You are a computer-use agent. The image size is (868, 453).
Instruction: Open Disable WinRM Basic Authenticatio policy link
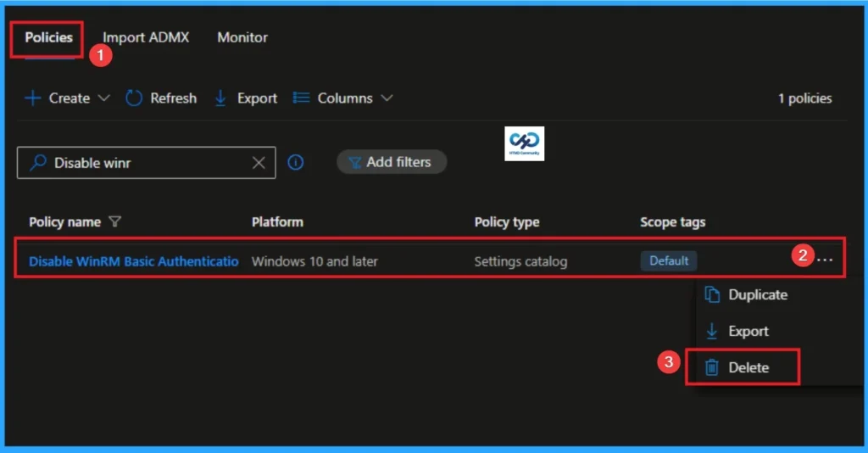coord(133,261)
